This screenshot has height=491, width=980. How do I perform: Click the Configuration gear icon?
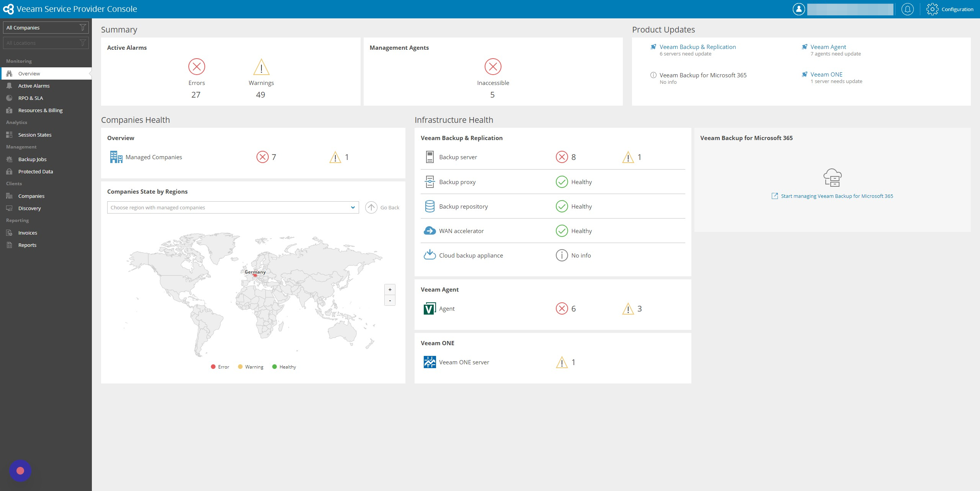pyautogui.click(x=932, y=9)
